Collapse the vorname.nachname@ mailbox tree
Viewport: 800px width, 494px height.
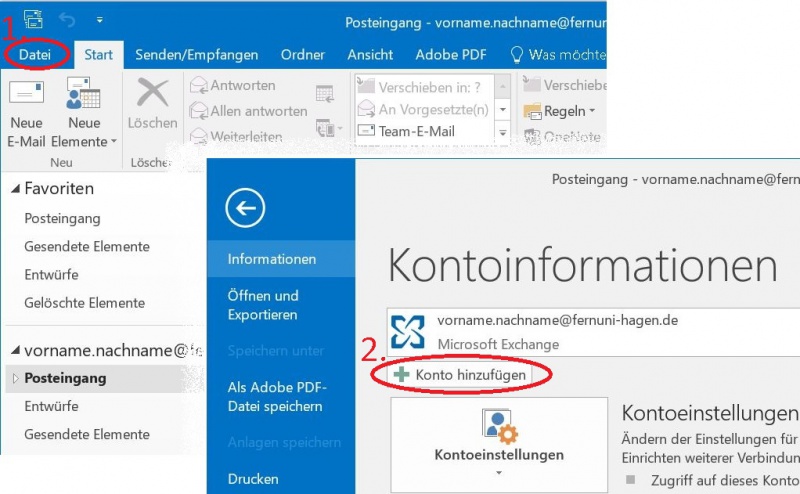(x=16, y=350)
